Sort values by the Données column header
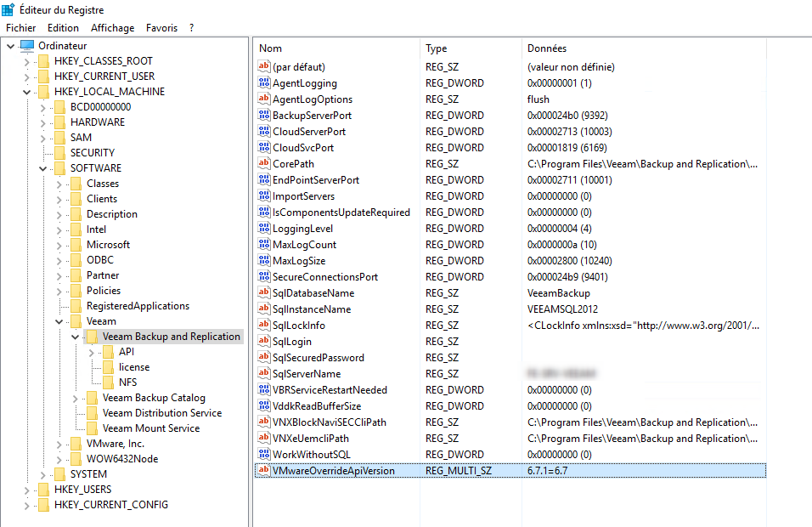 pyautogui.click(x=644, y=48)
